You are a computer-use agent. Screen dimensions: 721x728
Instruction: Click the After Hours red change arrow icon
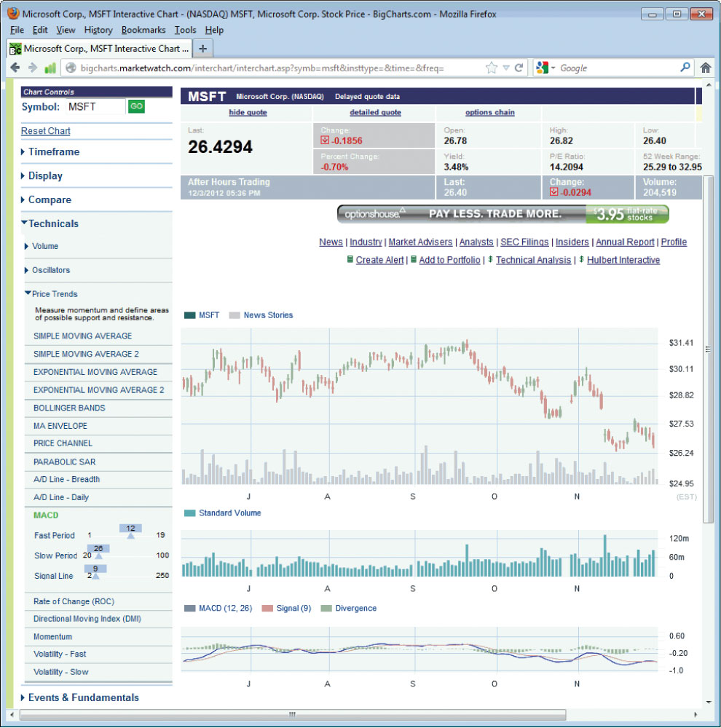point(553,191)
